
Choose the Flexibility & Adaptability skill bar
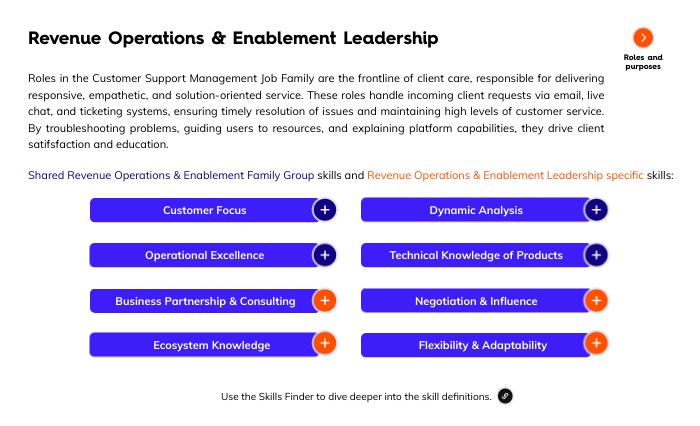(x=475, y=345)
